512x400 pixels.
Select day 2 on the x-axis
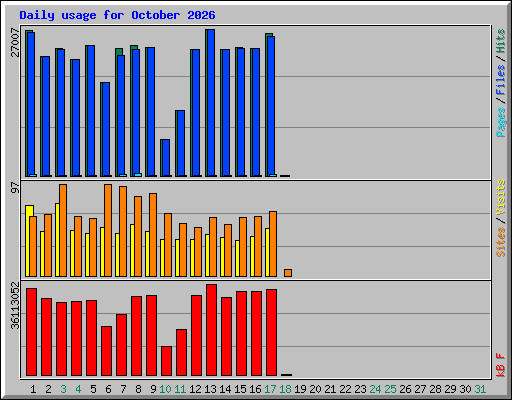tap(48, 389)
